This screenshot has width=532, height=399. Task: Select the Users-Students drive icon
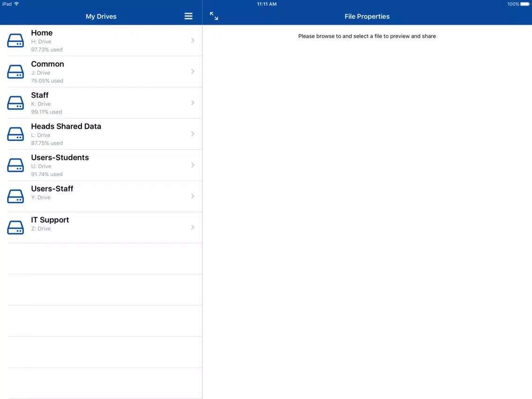point(15,165)
